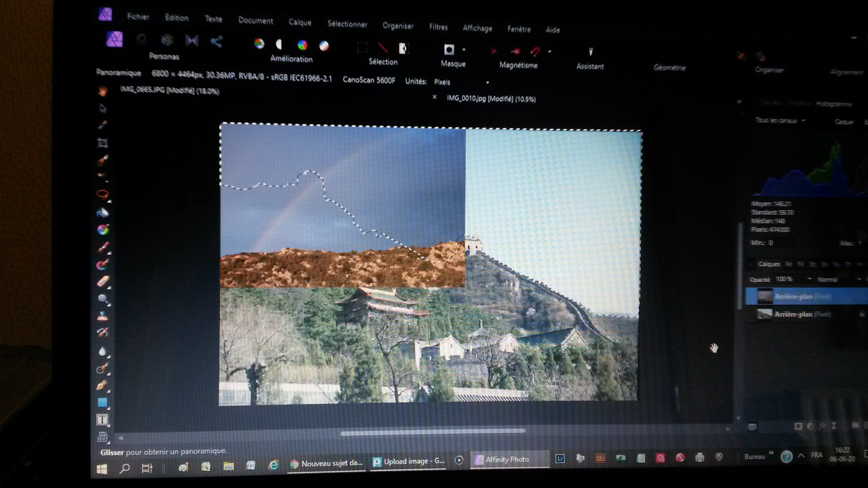This screenshot has width=868, height=488.
Task: Select the Gradient color wheel tool
Action: tap(102, 230)
